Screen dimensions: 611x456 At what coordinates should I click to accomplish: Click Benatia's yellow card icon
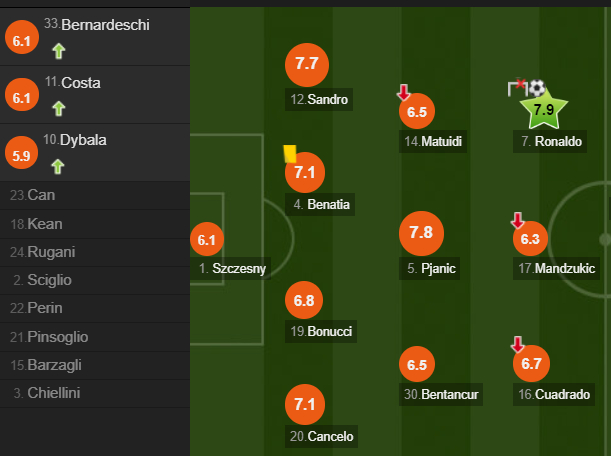290,154
